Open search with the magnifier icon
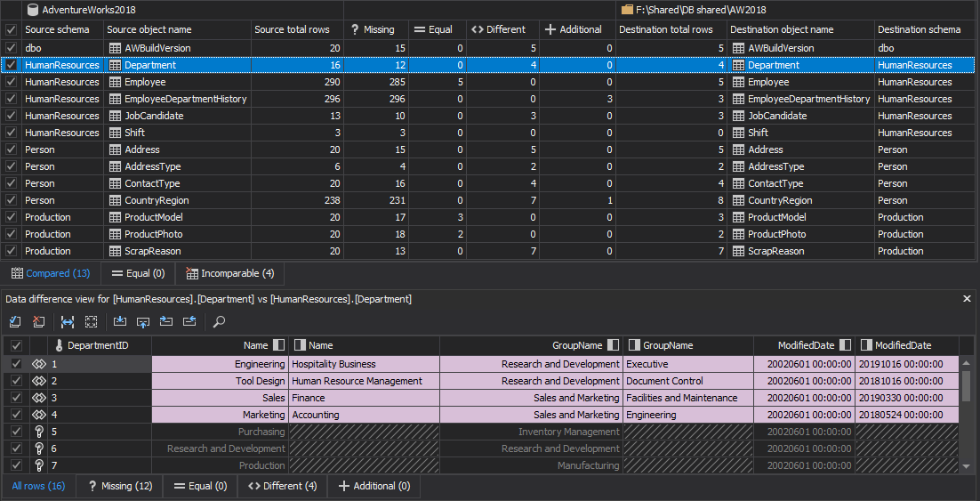980x501 pixels. 219,321
